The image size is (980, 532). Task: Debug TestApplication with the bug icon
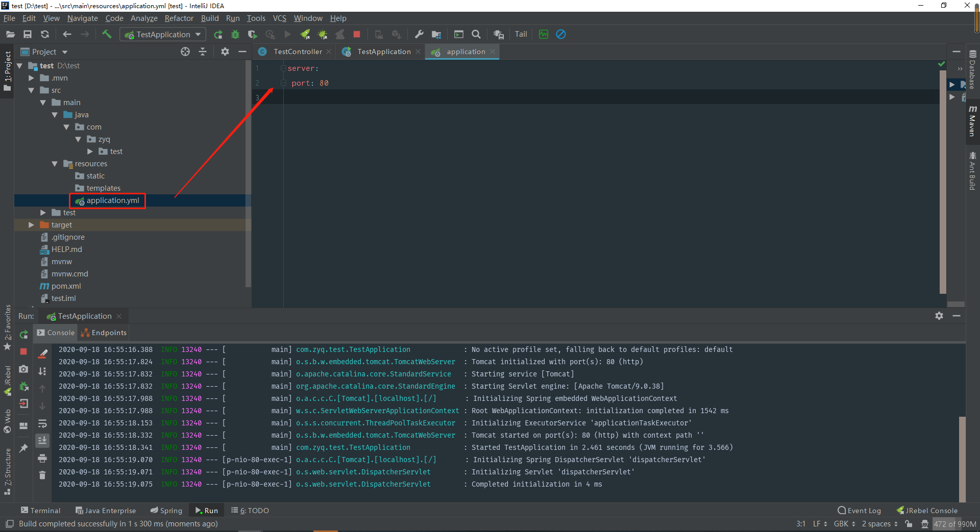235,34
